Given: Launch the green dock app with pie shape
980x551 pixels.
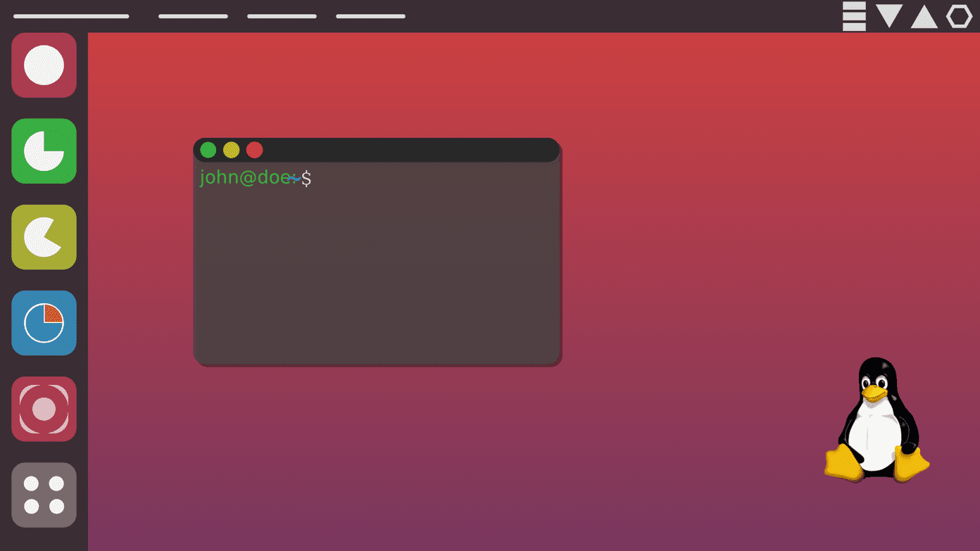Looking at the screenshot, I should [44, 151].
